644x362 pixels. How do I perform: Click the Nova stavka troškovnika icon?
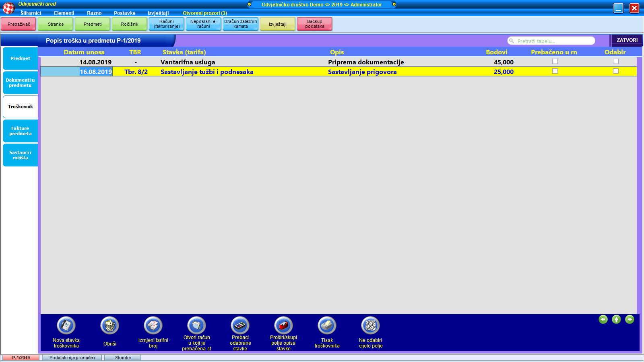click(66, 325)
